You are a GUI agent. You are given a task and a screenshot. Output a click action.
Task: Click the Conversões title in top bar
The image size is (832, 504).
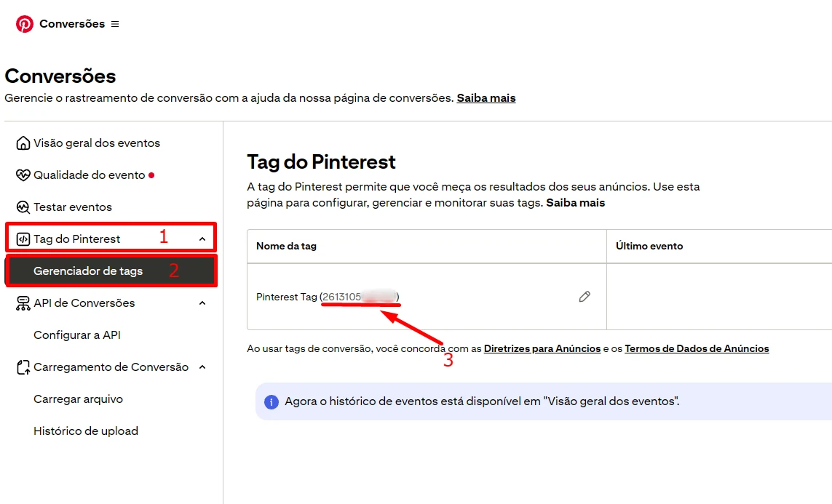tap(72, 24)
